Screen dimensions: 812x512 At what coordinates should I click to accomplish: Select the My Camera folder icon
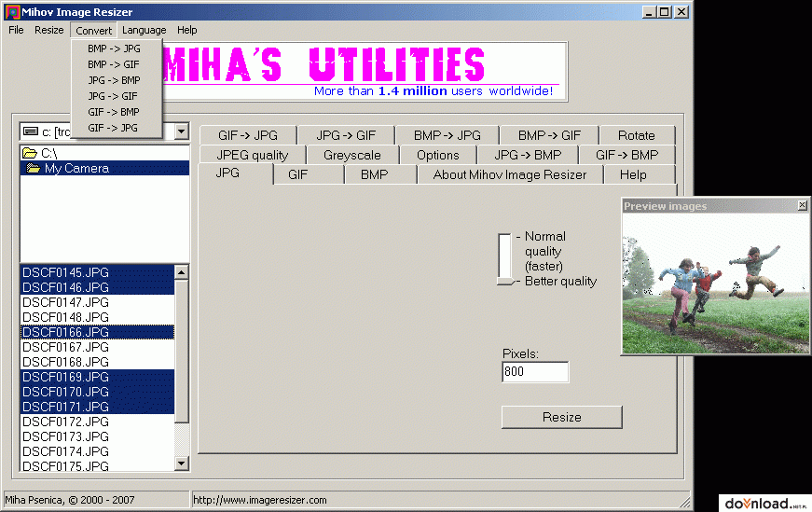point(34,168)
